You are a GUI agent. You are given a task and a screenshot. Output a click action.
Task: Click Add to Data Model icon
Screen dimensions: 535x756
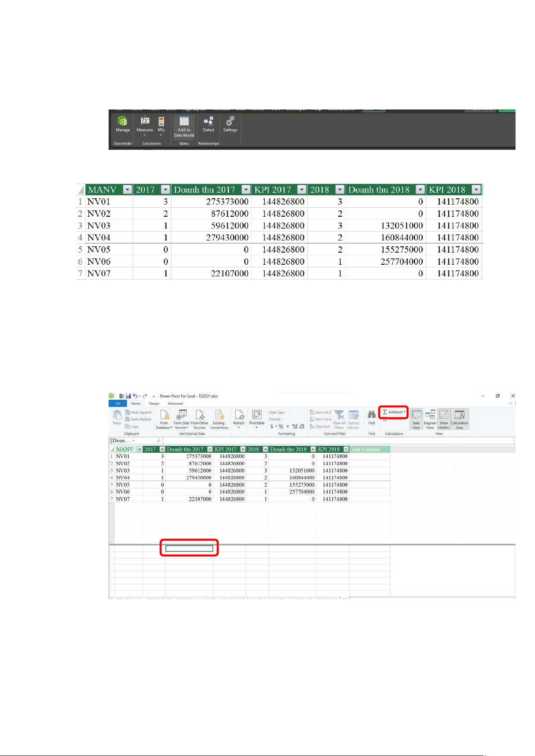[184, 122]
